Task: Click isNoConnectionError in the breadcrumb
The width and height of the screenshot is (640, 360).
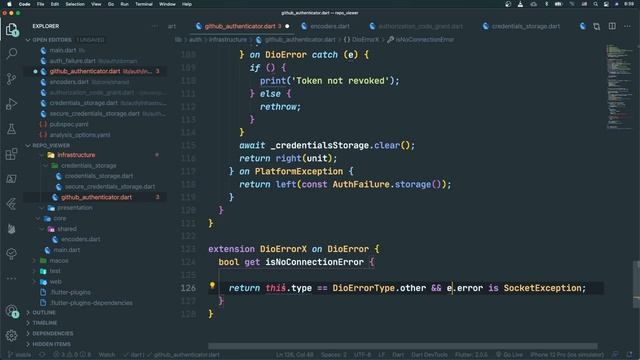Action: click(x=424, y=40)
